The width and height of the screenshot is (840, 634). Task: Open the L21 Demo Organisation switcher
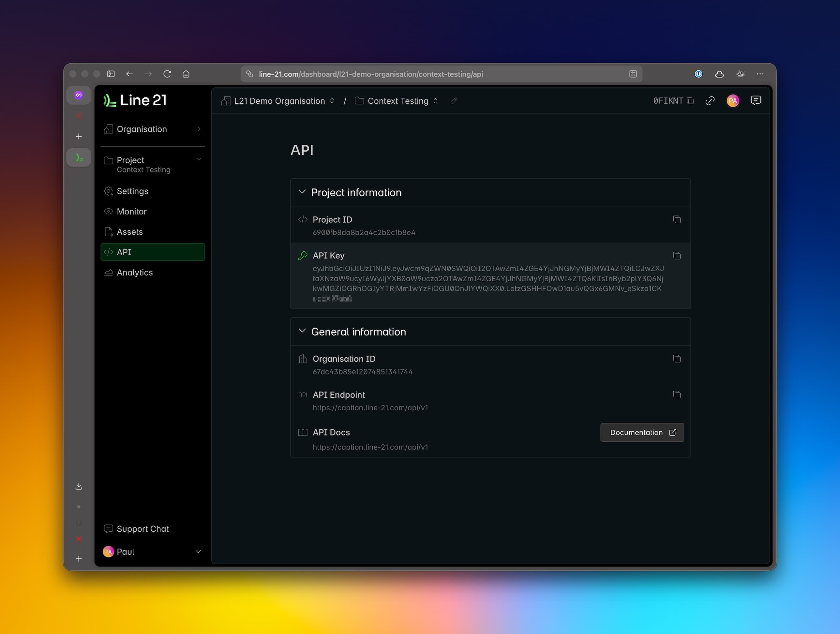pos(332,101)
